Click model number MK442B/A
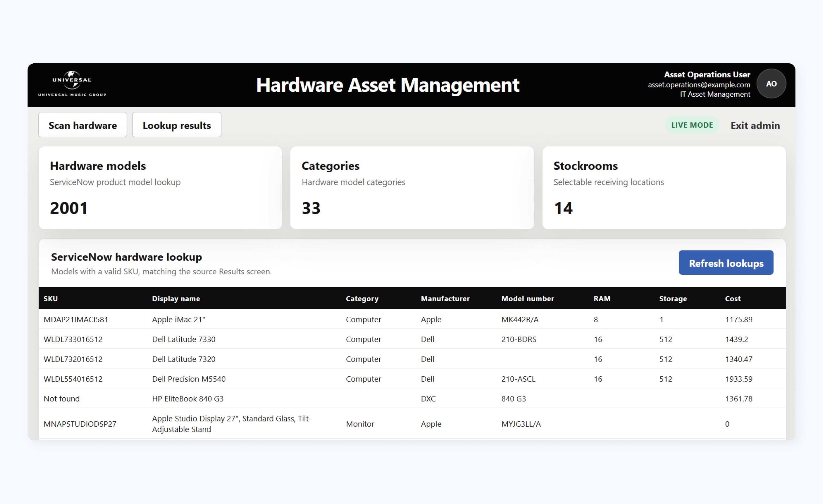Screen dimensions: 823x504 point(520,319)
